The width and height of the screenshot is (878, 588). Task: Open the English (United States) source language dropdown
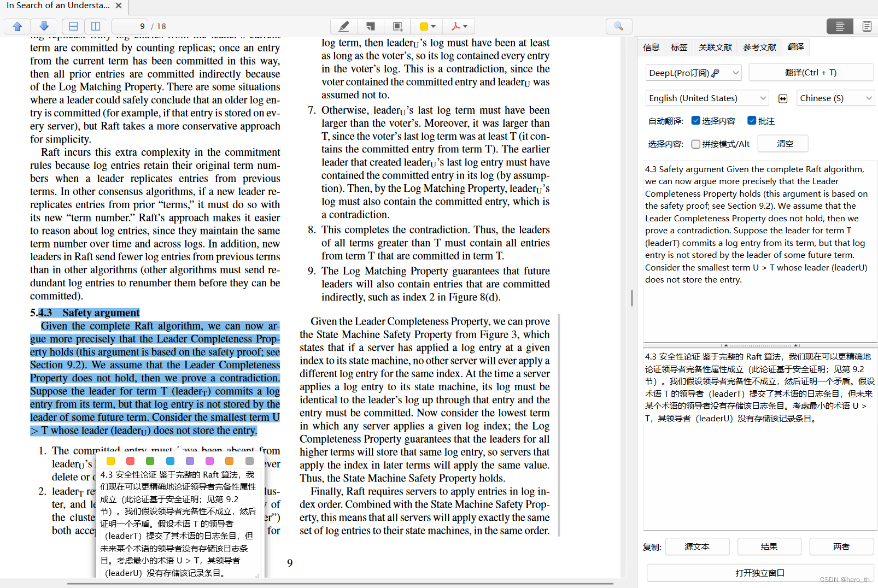tap(707, 98)
